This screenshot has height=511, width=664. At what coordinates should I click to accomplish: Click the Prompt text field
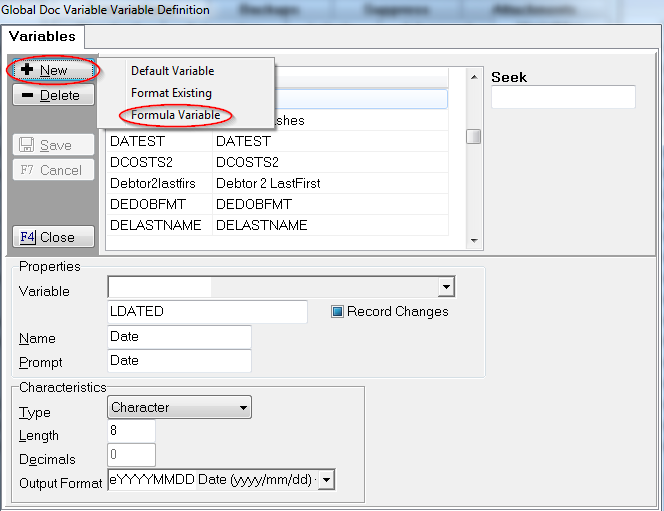179,360
